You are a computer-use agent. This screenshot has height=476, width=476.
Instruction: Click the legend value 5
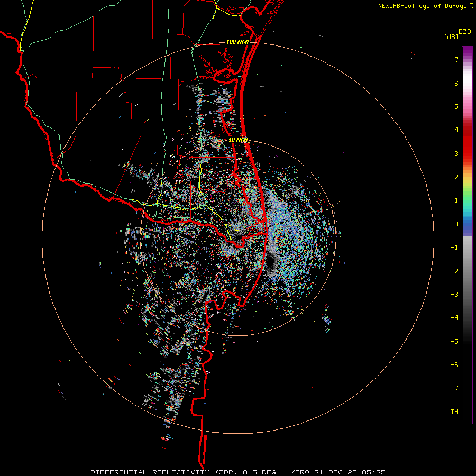[456, 106]
